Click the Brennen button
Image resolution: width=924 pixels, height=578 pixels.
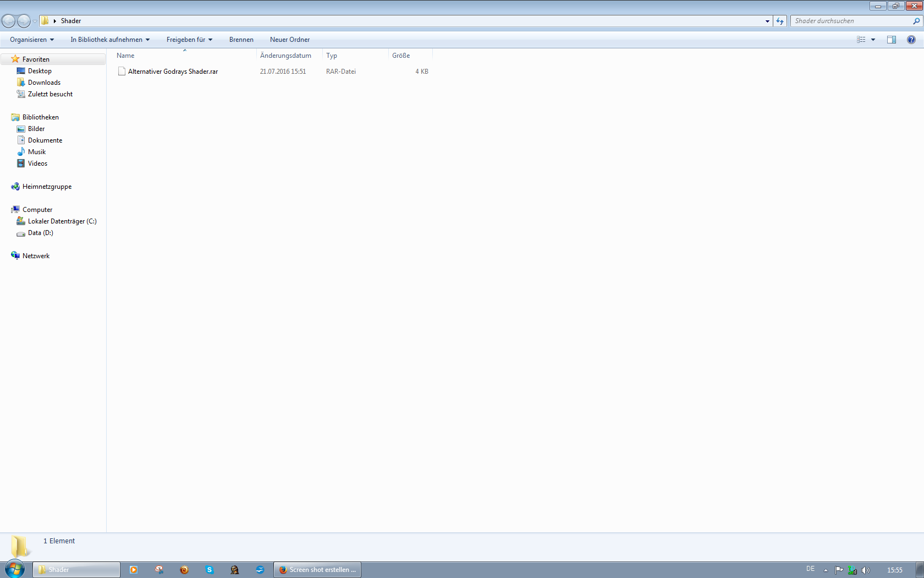(241, 40)
